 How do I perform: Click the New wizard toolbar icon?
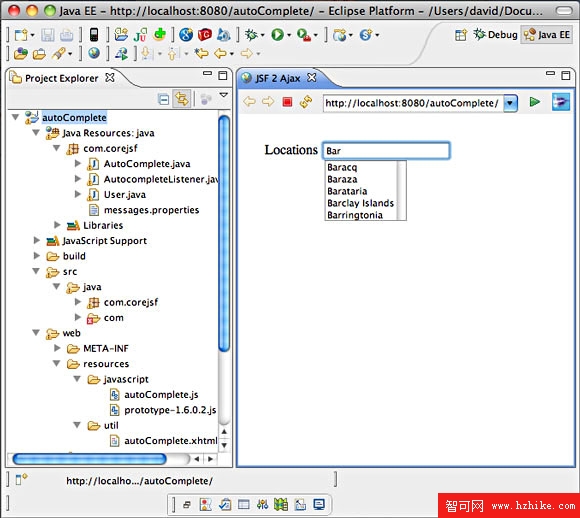point(21,35)
